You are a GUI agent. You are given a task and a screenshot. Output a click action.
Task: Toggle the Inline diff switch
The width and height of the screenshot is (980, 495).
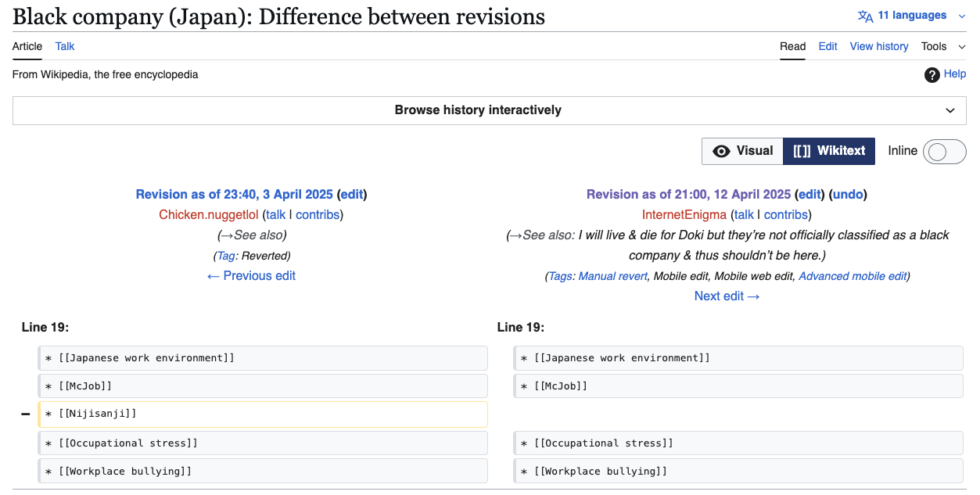coord(944,152)
